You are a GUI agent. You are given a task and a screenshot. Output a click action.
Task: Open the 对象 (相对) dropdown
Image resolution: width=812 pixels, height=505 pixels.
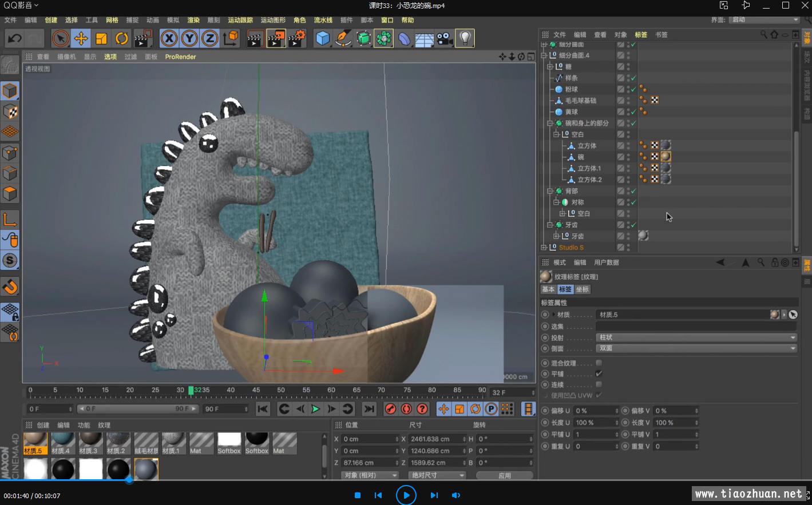point(370,475)
